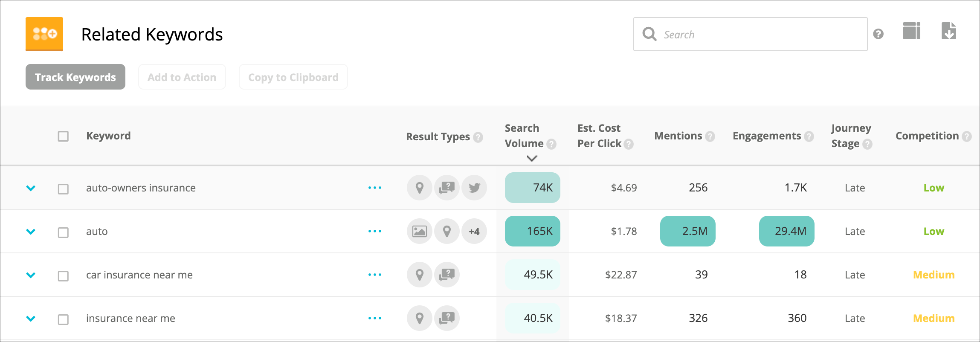Check the car insurance near me checkbox

coord(63,276)
